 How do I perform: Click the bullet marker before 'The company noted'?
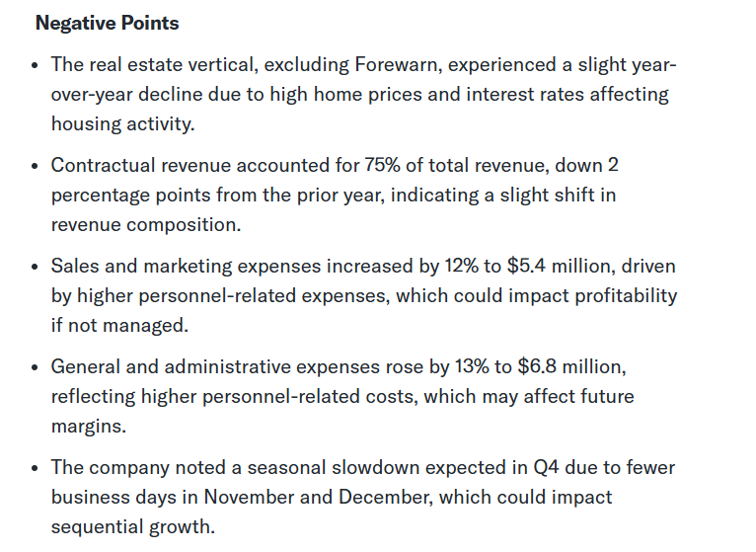(36, 469)
